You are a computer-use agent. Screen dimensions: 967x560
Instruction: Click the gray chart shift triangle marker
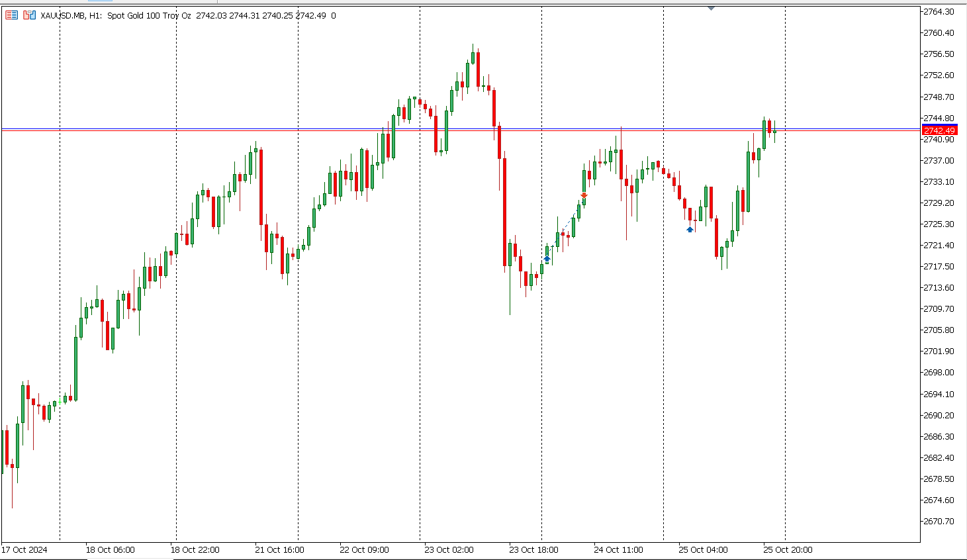pos(711,9)
